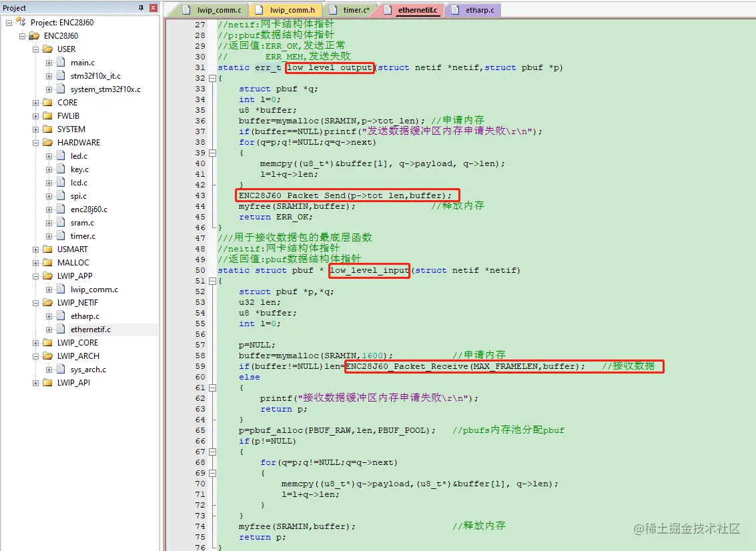Click the led.c file icon
This screenshot has width=756, height=551.
point(61,155)
